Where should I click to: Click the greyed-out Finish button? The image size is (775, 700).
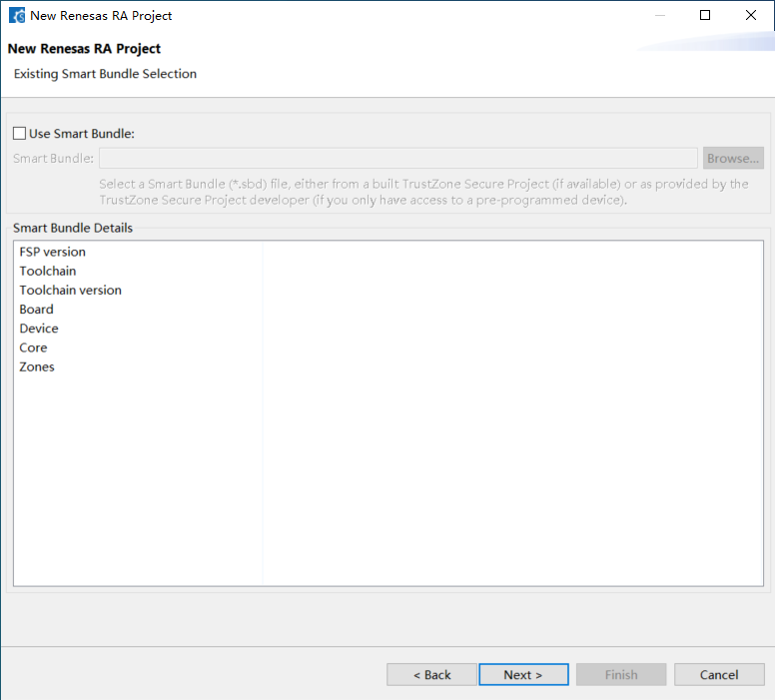[x=621, y=674]
